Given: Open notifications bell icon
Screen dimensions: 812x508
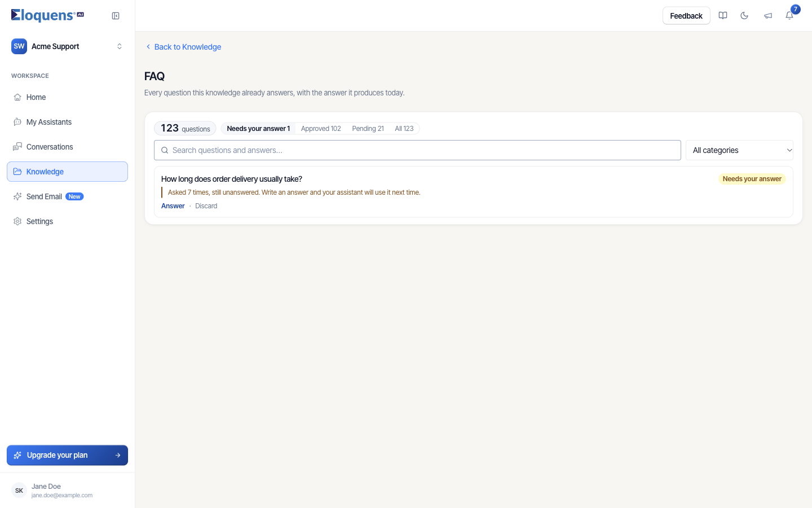Looking at the screenshot, I should [789, 16].
